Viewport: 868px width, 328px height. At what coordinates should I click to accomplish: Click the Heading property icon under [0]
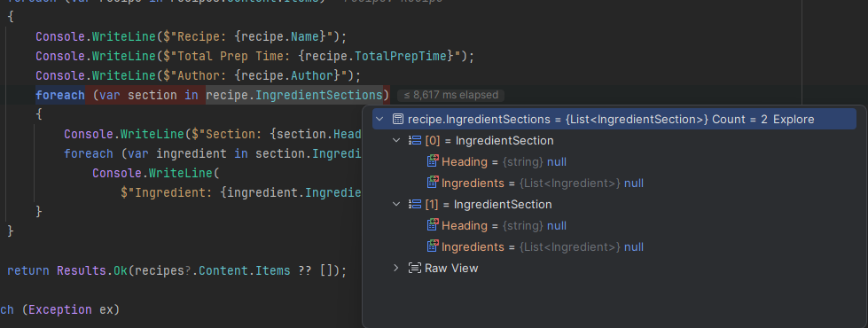coord(433,161)
